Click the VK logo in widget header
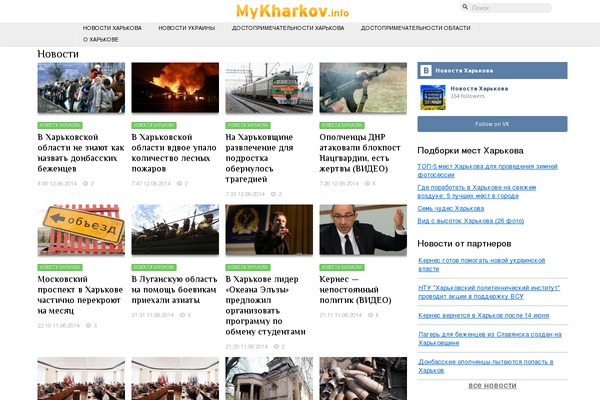 [426, 70]
